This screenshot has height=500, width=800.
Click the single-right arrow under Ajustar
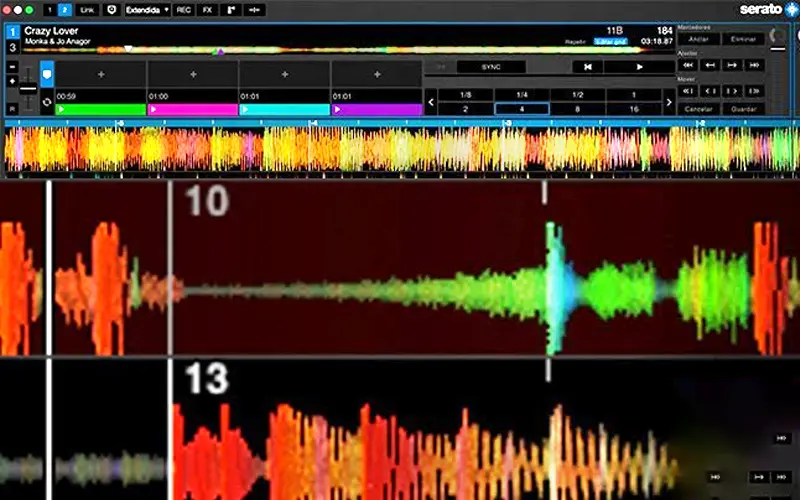pos(732,65)
